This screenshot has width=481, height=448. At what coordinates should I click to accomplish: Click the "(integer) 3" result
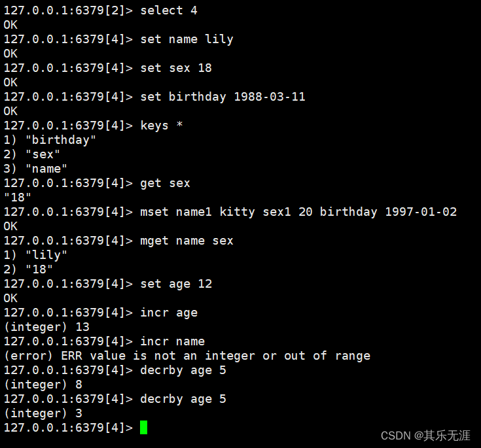pyautogui.click(x=43, y=413)
